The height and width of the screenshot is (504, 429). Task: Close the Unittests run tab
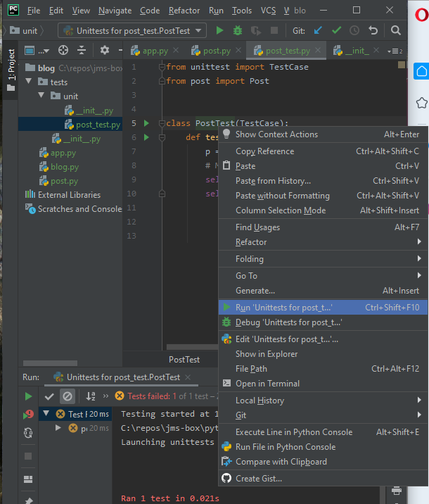point(188,377)
